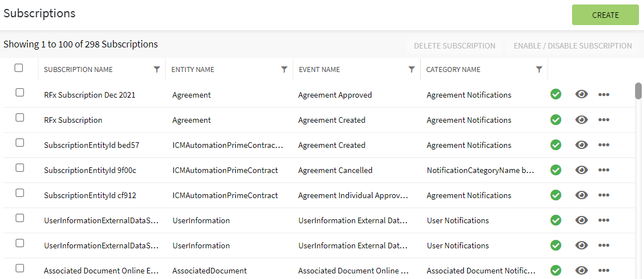
Task: Click the vertical scrollbar thumb
Action: [x=638, y=91]
